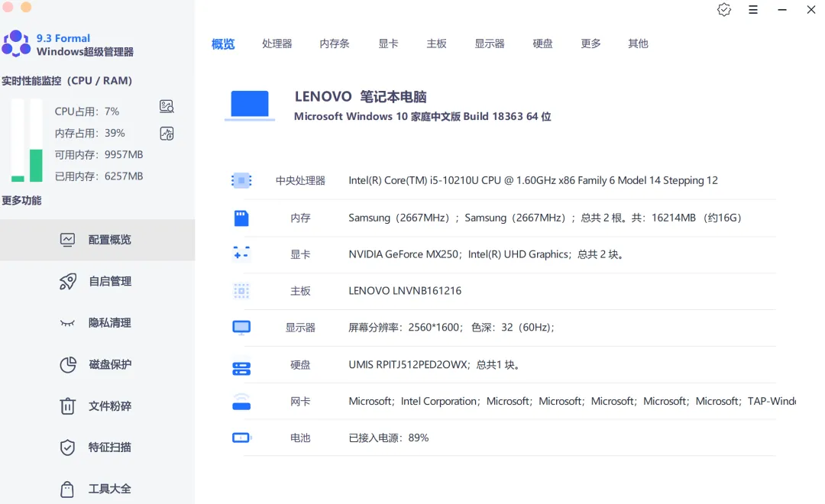Switch to the 处理器 tab

(x=277, y=44)
